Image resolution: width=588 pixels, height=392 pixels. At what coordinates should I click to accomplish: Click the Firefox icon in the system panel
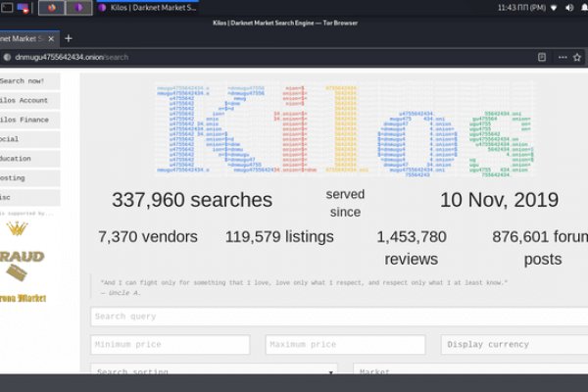[50, 7]
